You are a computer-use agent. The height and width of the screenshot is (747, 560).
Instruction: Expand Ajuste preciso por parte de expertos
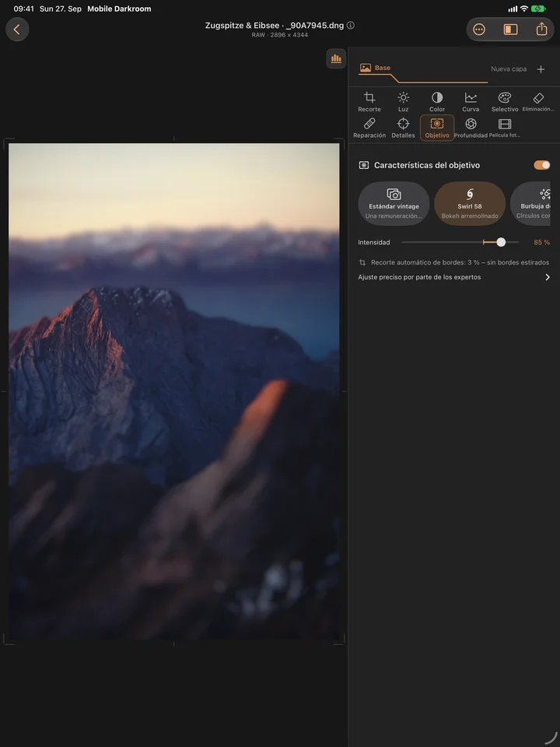click(453, 277)
